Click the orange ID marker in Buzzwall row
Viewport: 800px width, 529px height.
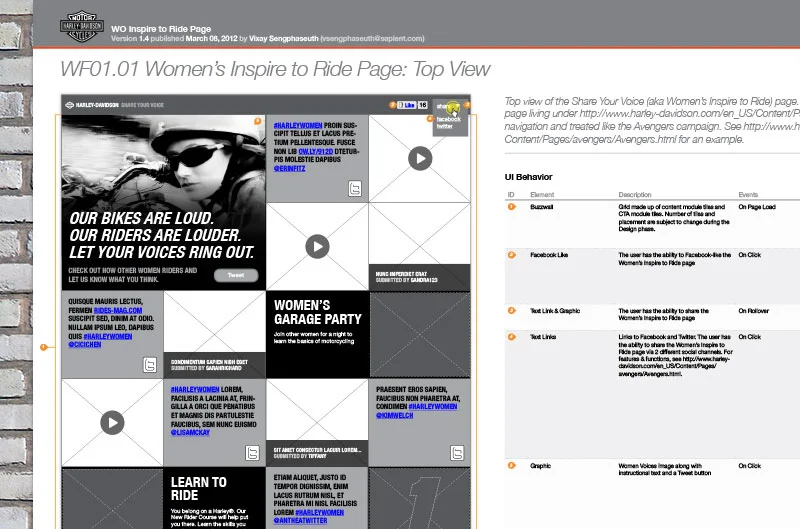512,207
